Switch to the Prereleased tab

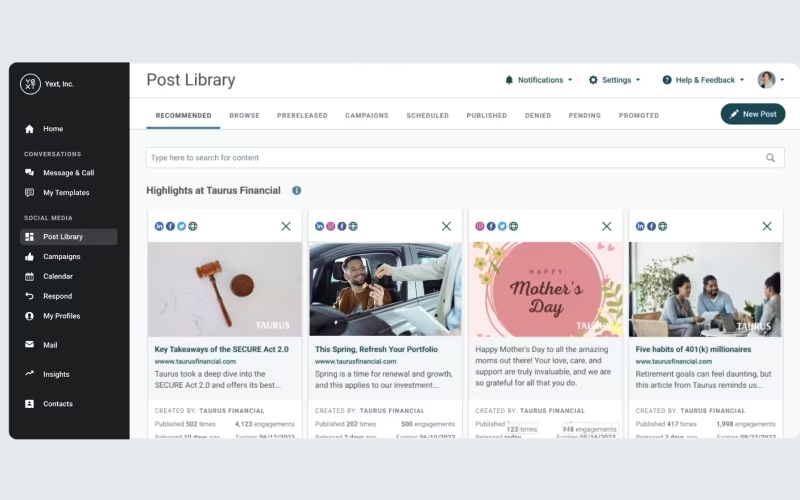click(302, 116)
